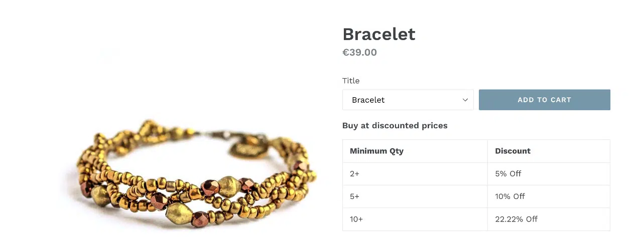This screenshot has width=644, height=237.
Task: Click the Bracelet product heading
Action: (379, 34)
